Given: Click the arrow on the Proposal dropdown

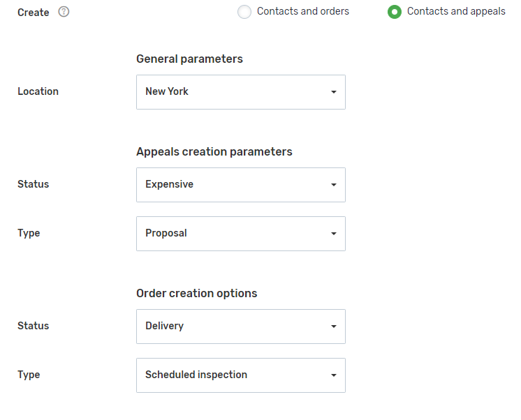Looking at the screenshot, I should [x=333, y=234].
